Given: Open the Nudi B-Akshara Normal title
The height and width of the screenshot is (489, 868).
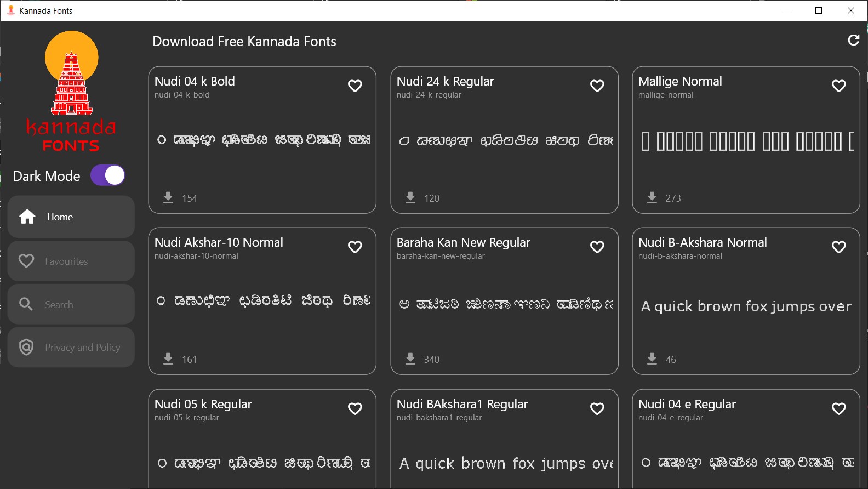Looking at the screenshot, I should pyautogui.click(x=703, y=242).
